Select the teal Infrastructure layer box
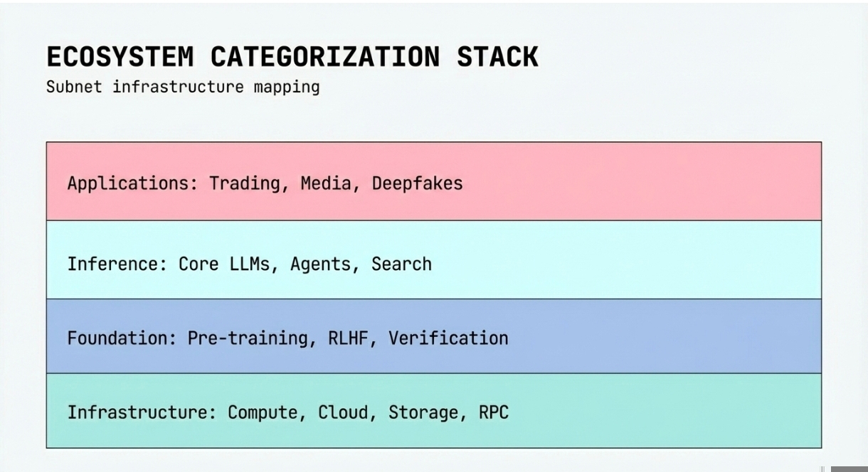Screen dimensions: 868x472 640,411
